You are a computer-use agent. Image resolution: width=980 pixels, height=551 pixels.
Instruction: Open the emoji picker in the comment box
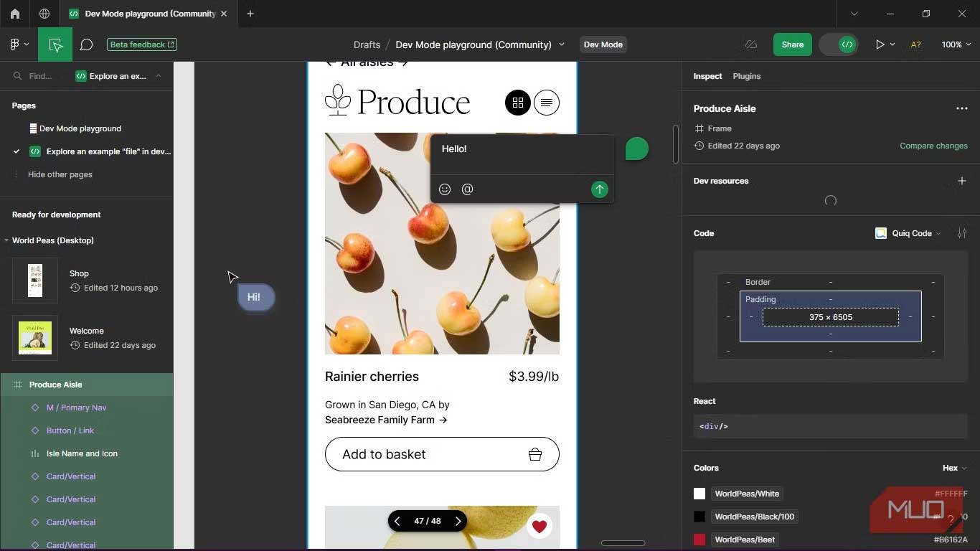point(445,189)
